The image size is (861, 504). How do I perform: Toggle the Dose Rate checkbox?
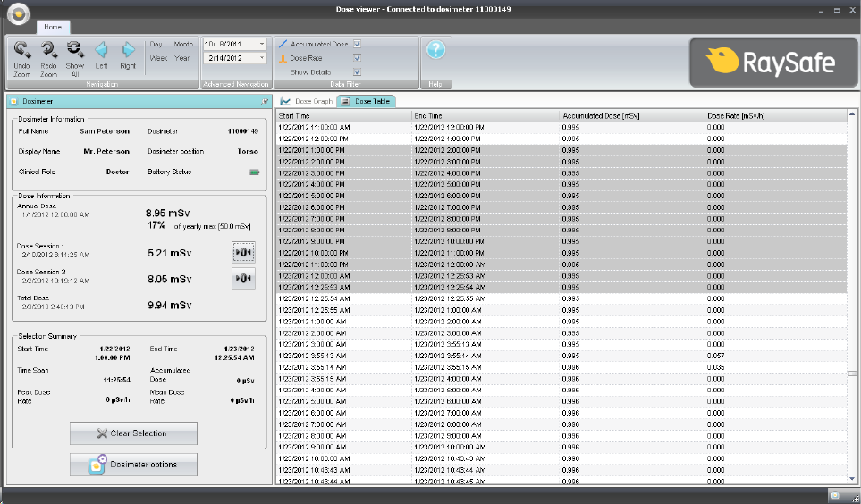[x=357, y=58]
